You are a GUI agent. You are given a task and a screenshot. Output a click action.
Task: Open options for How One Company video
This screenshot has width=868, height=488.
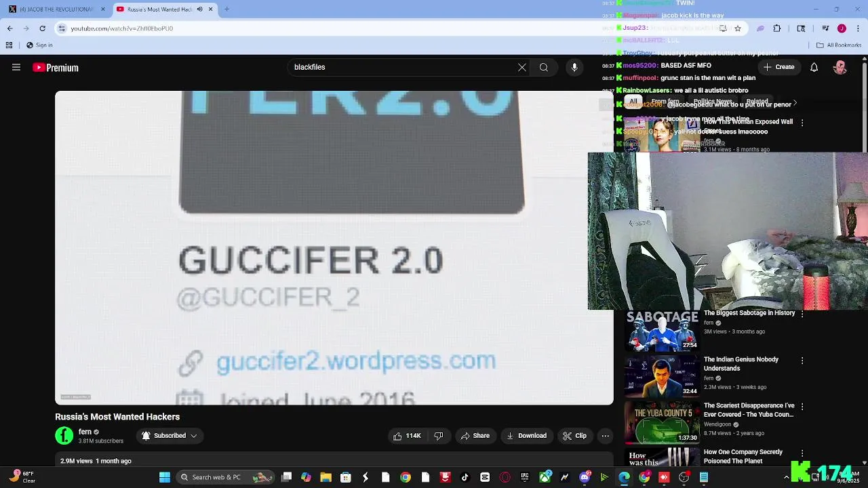click(802, 453)
